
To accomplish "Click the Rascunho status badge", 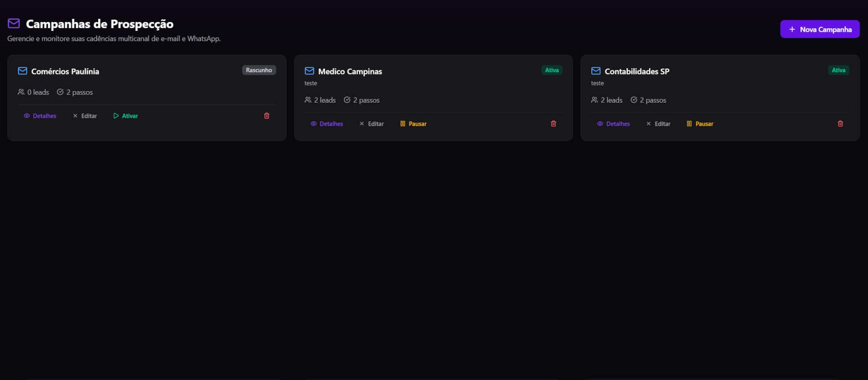I will click(x=259, y=70).
